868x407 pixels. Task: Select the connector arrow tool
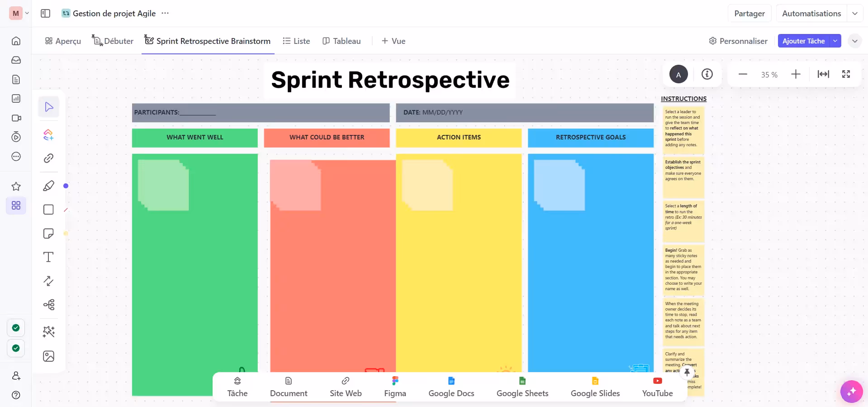[48, 281]
